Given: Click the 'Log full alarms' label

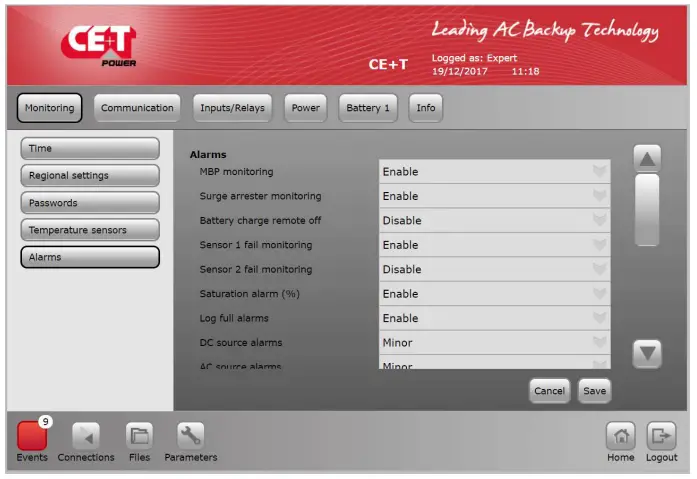Looking at the screenshot, I should point(234,318).
